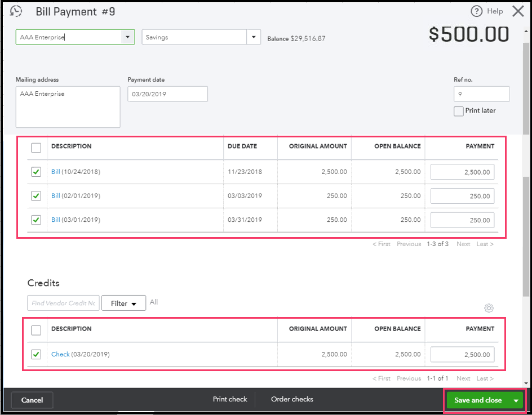This screenshot has height=415, width=532.
Task: Toggle the select-all credits header checkbox
Action: 36,330
